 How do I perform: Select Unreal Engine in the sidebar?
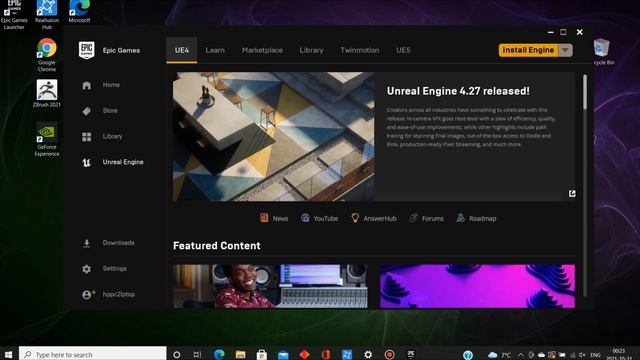point(113,162)
